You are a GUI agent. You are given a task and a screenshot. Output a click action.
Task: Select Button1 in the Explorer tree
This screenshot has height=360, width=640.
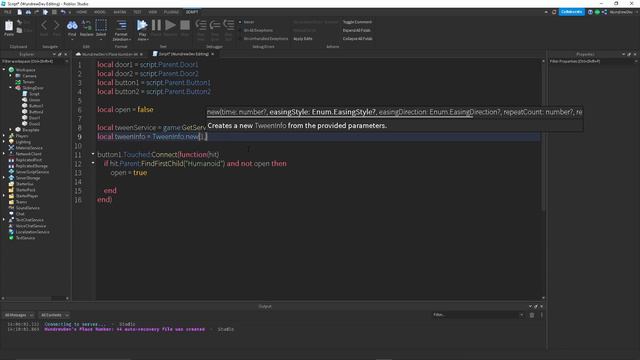tap(36, 106)
